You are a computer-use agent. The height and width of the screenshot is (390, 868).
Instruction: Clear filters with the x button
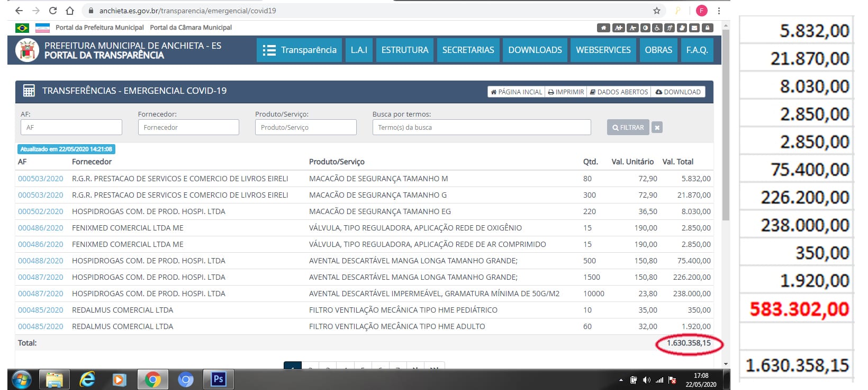(x=657, y=127)
